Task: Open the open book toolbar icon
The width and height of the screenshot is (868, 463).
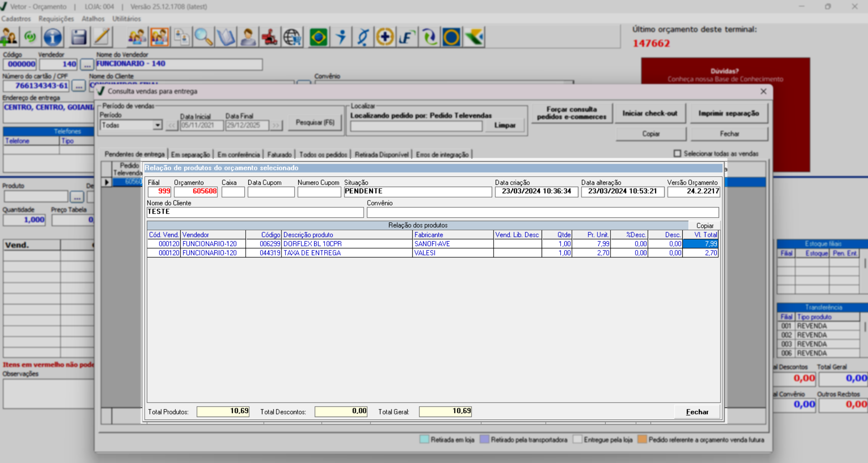Action: pos(226,37)
